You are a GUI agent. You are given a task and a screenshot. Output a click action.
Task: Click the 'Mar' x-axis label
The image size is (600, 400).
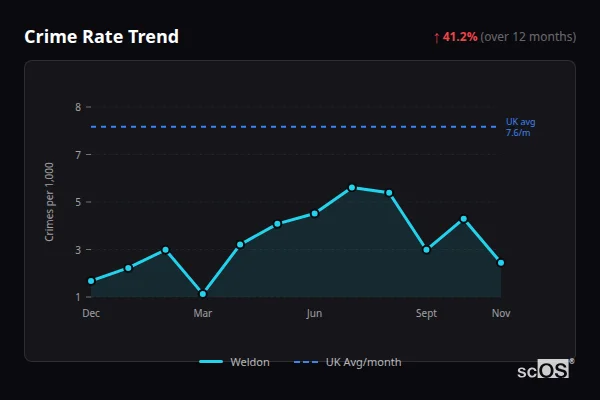click(x=203, y=313)
